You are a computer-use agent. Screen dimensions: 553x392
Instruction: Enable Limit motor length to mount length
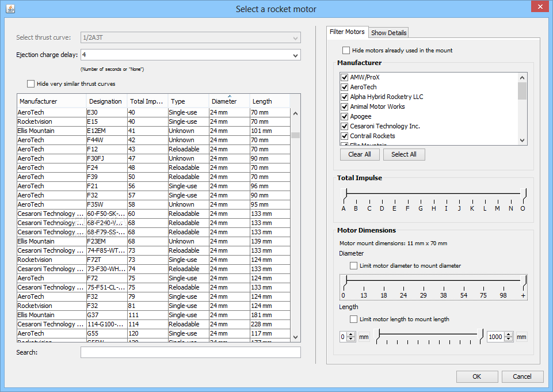point(353,319)
